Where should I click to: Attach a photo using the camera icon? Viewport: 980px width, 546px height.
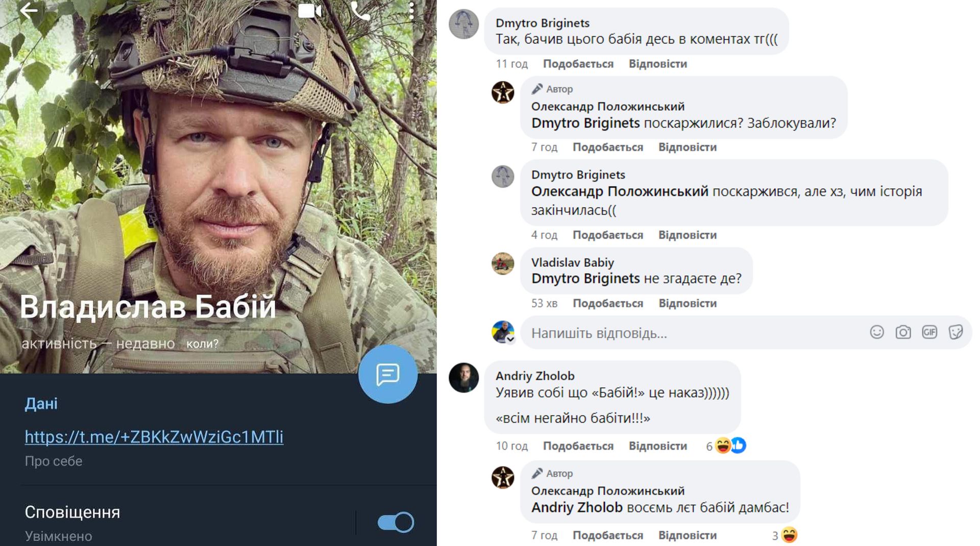(903, 333)
